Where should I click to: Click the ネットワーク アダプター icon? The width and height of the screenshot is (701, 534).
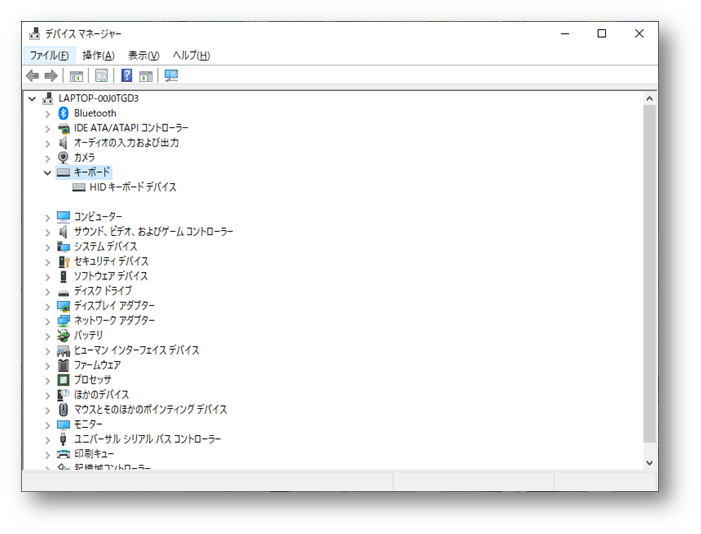tap(63, 321)
